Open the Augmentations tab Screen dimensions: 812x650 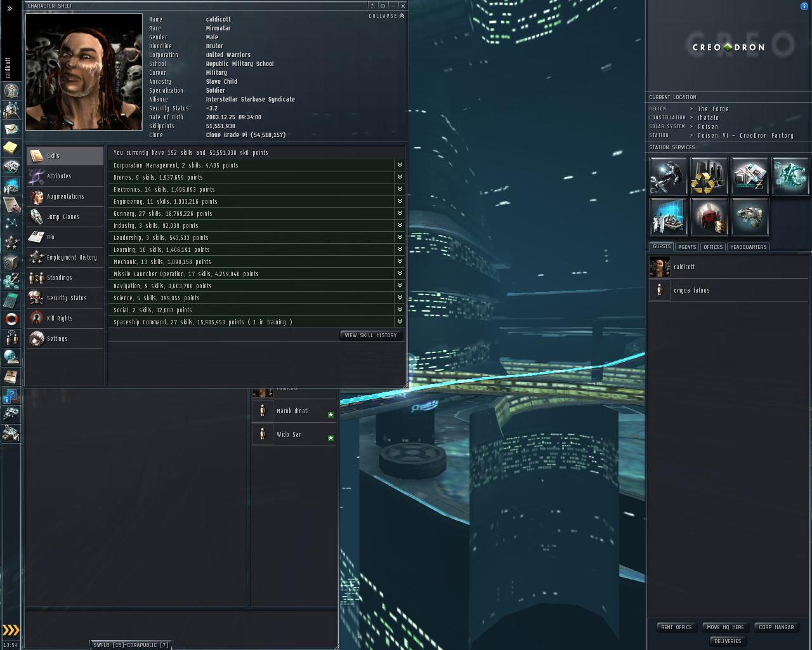pos(65,196)
